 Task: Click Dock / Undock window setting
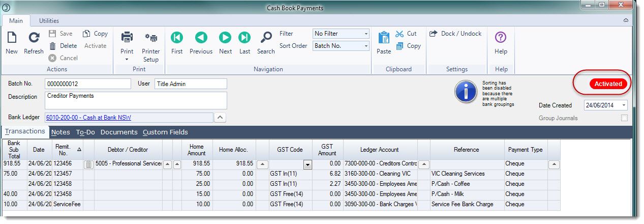click(x=455, y=34)
